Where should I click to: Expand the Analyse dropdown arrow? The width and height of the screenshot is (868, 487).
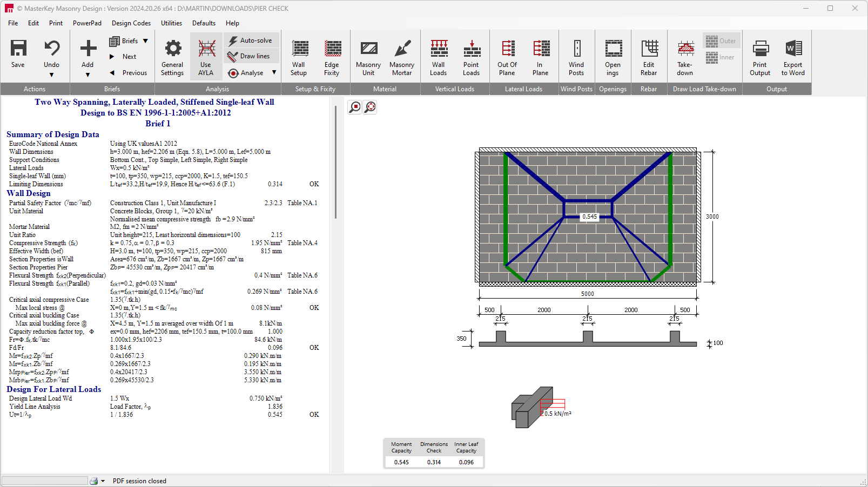tap(274, 72)
